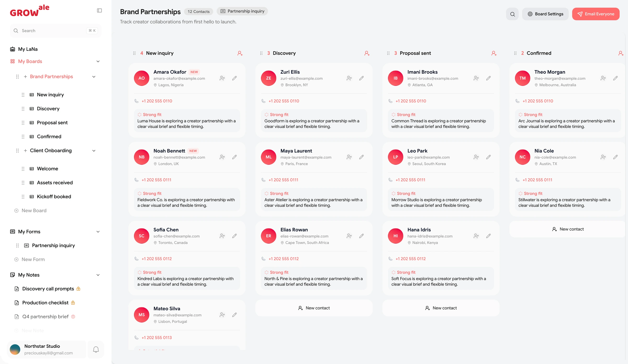Screen dimensions: 628x364
Task: Focus the sidebar Search field
Action: point(55,31)
